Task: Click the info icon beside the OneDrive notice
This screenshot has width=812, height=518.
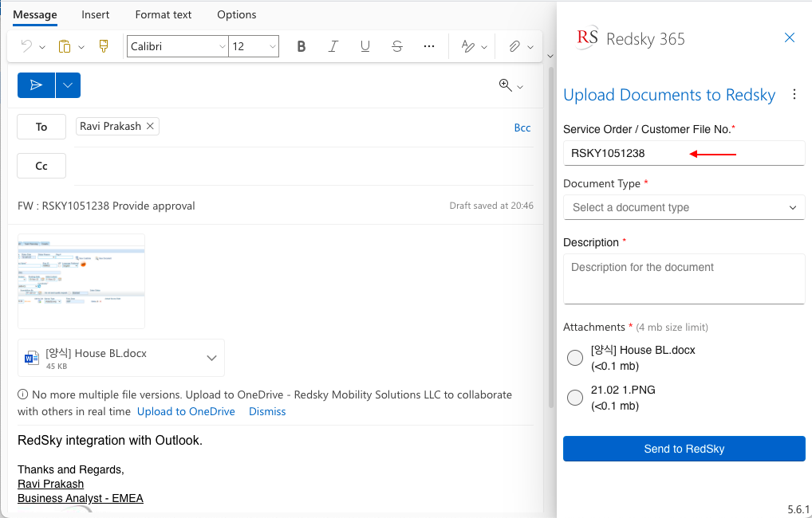Action: click(23, 394)
